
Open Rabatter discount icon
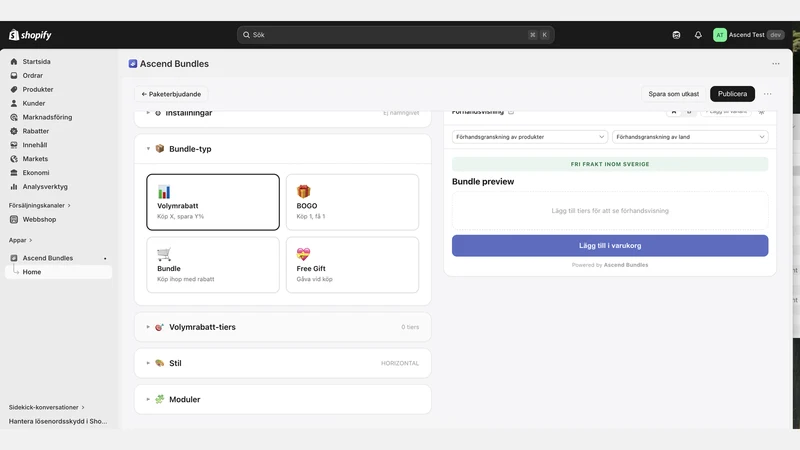pos(14,131)
